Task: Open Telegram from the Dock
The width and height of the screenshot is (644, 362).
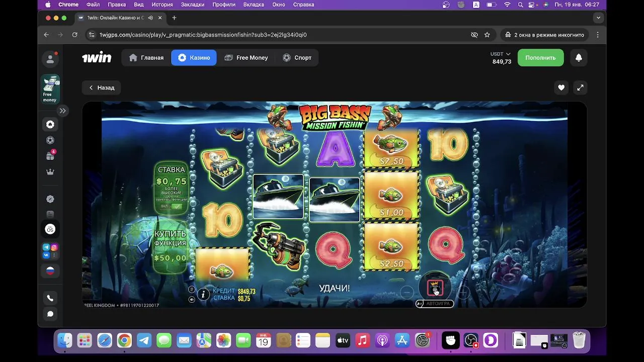Action: point(144,340)
